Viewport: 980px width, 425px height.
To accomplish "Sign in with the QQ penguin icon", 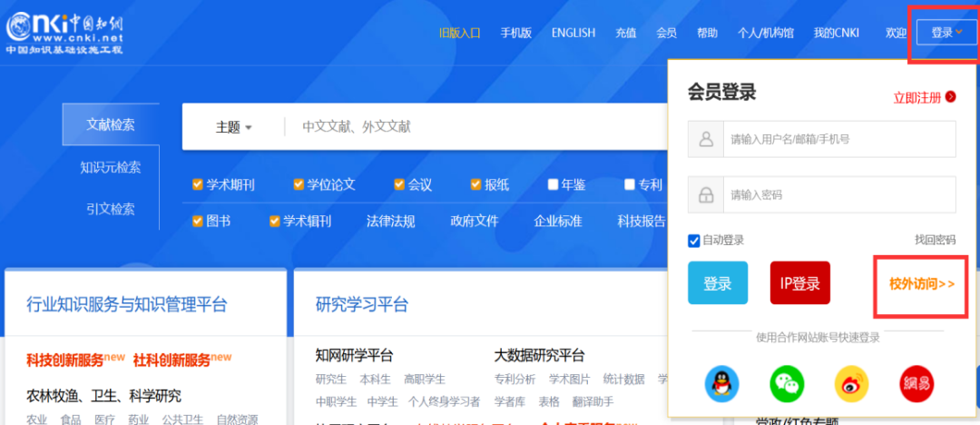I will [x=722, y=384].
